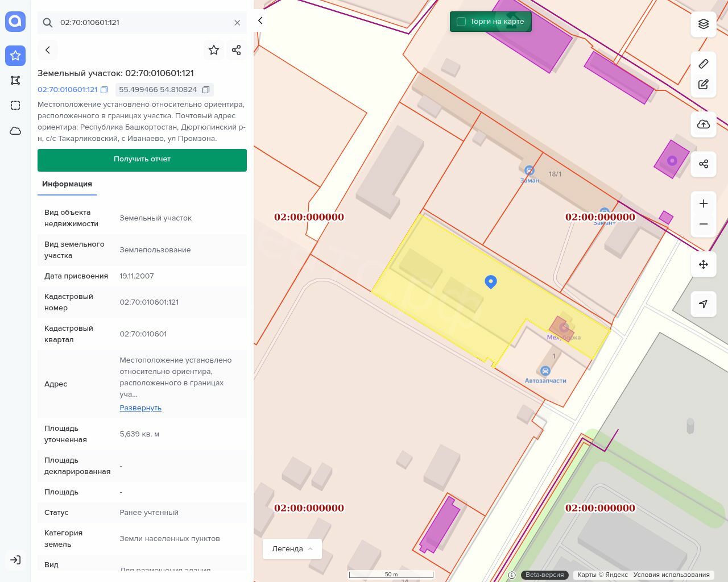
Task: Click the edit drawing tool icon
Action: click(704, 85)
